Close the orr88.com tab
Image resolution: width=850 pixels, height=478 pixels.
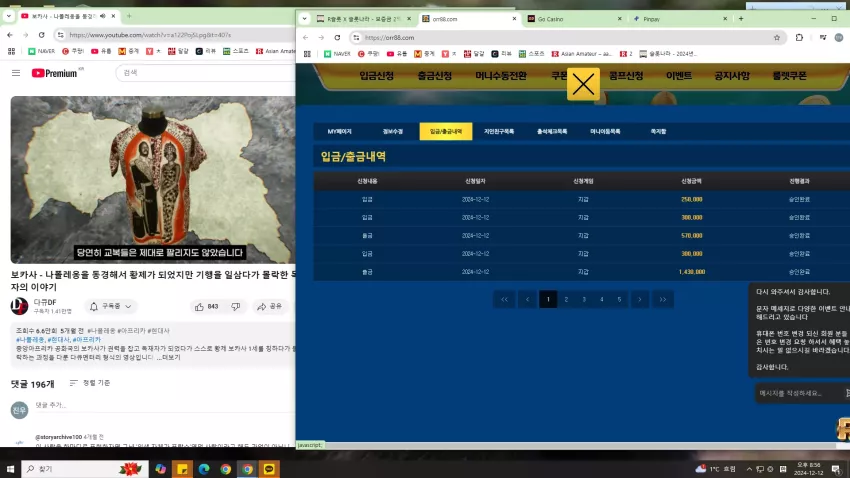click(x=514, y=19)
